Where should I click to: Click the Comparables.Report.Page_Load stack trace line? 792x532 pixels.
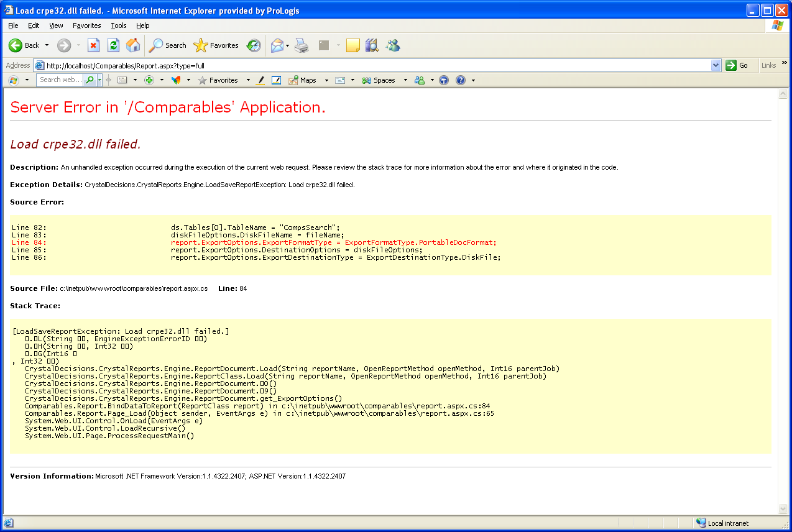(x=259, y=413)
